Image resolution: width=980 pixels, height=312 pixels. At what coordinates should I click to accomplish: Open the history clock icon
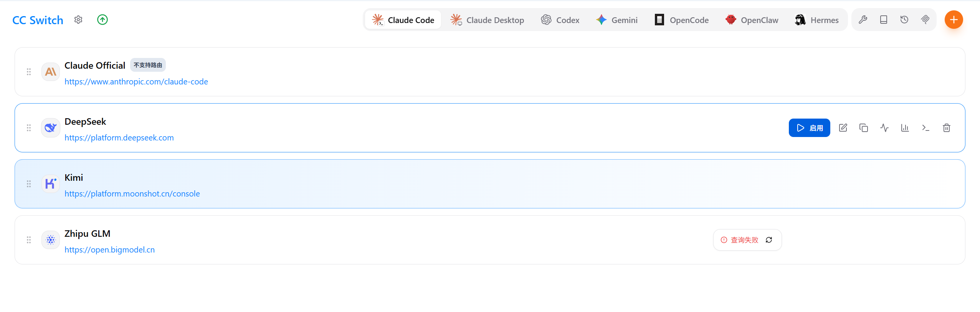tap(904, 20)
